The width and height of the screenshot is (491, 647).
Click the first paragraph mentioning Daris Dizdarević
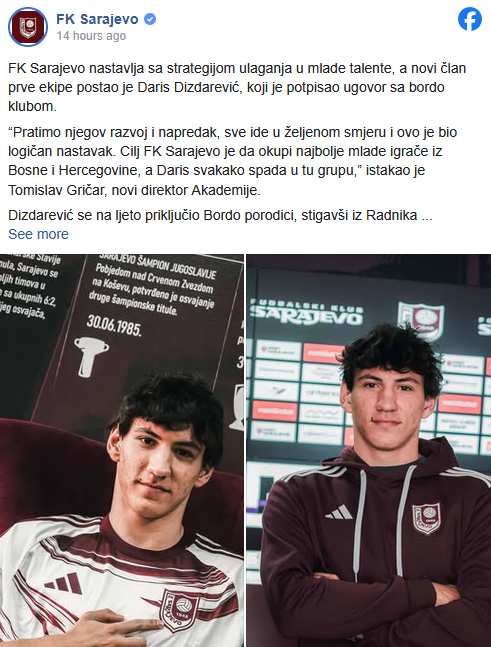(x=237, y=87)
